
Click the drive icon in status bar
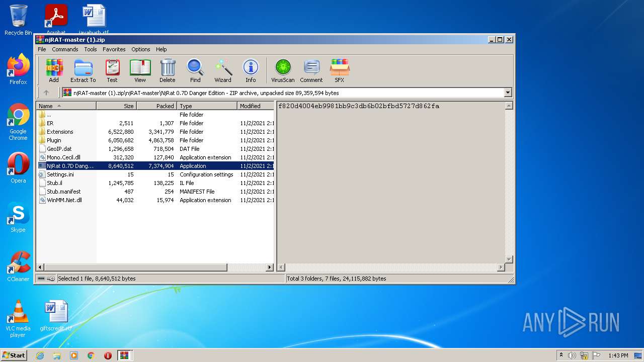point(41,279)
